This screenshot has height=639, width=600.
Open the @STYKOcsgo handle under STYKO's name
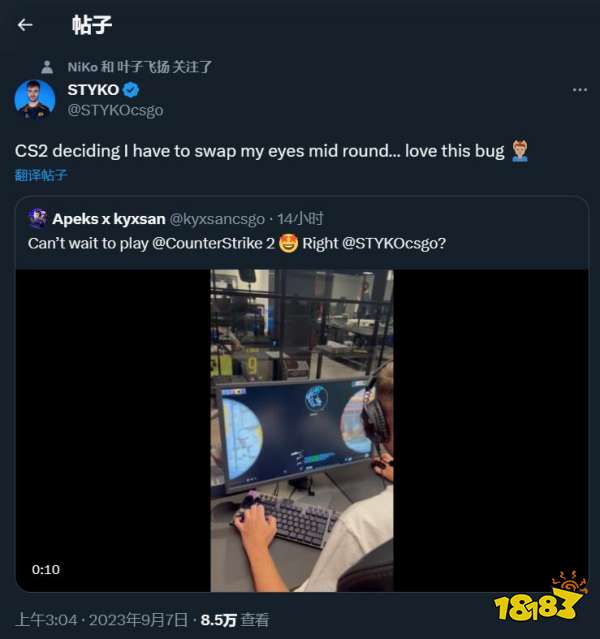[115, 110]
